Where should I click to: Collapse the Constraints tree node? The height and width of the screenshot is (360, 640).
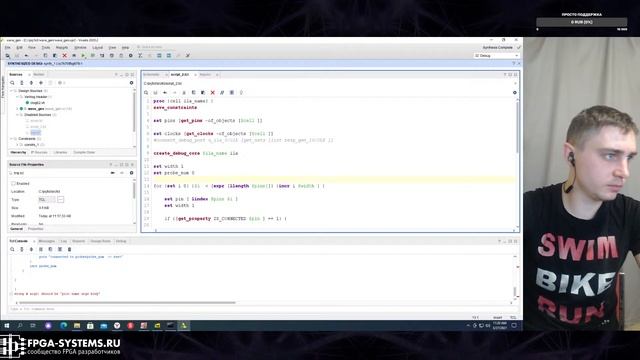click(12, 139)
